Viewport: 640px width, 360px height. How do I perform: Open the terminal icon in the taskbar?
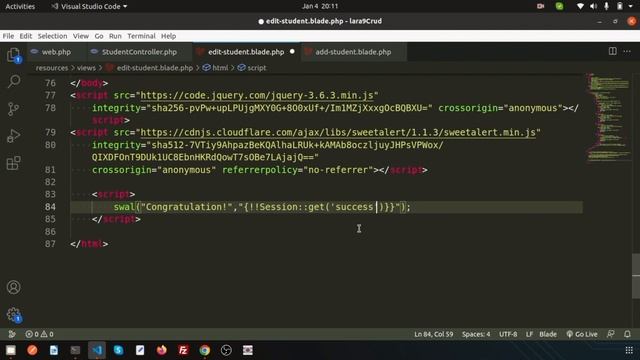pos(75,350)
